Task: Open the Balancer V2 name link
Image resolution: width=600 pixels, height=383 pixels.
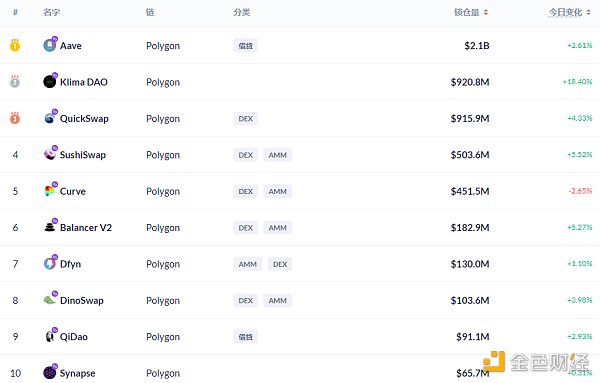Action: [x=86, y=228]
